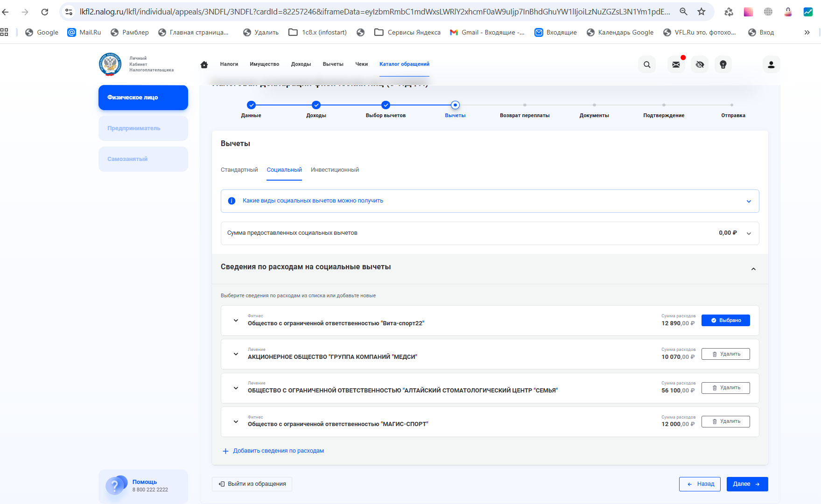The height and width of the screenshot is (504, 821).
Task: Expand the МЕДСИ expense row
Action: (x=236, y=354)
